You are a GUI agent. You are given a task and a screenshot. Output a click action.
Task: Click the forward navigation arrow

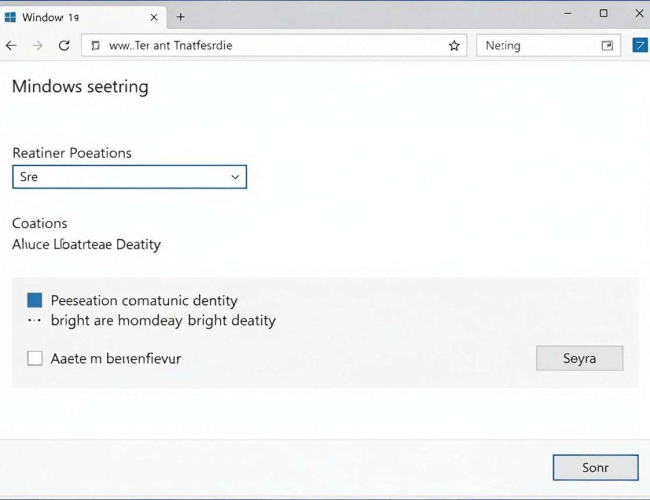37,46
